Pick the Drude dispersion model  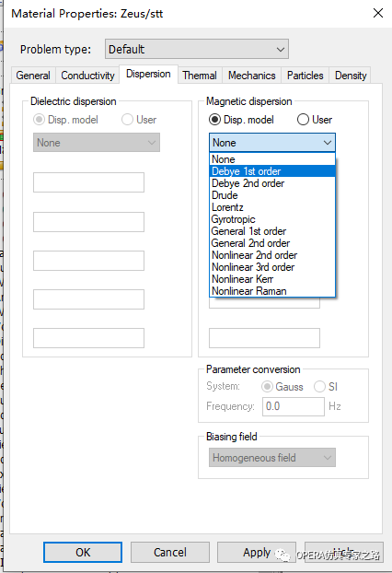tap(272, 195)
